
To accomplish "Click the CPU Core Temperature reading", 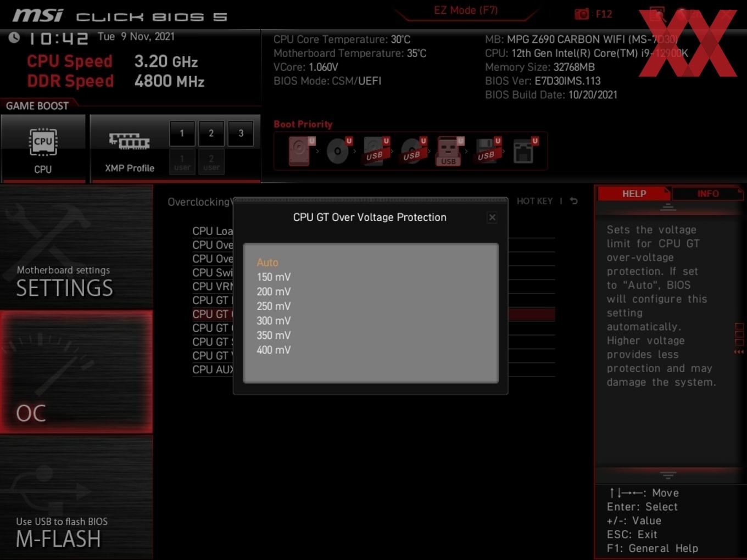I will tap(342, 40).
